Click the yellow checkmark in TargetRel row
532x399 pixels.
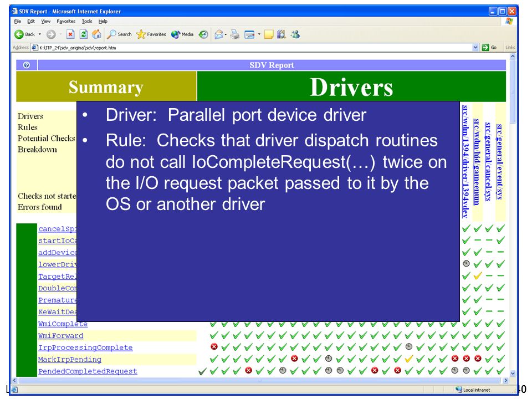point(478,275)
